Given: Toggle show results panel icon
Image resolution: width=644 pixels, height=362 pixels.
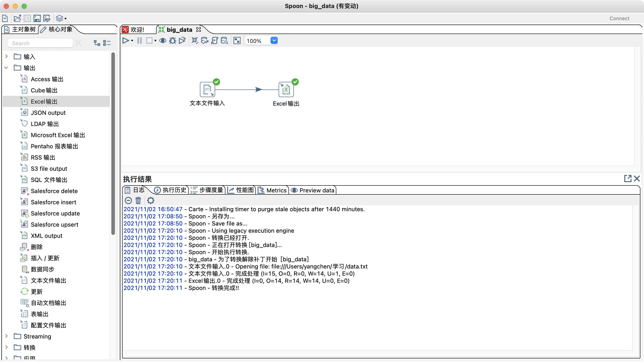Looking at the screenshot, I should (237, 40).
